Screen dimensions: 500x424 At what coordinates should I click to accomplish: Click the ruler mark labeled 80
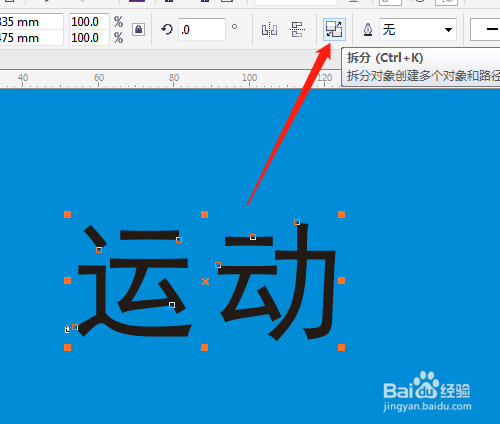[174, 78]
